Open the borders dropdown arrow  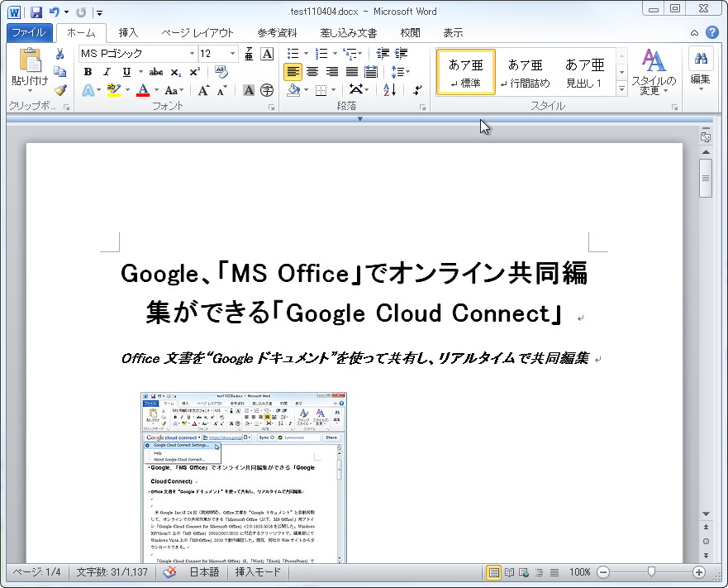333,89
